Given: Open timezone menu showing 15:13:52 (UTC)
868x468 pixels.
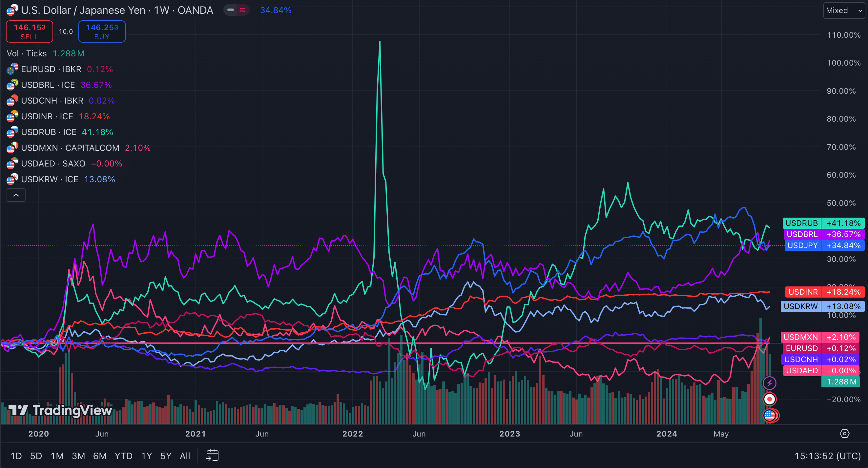Looking at the screenshot, I should (827, 456).
